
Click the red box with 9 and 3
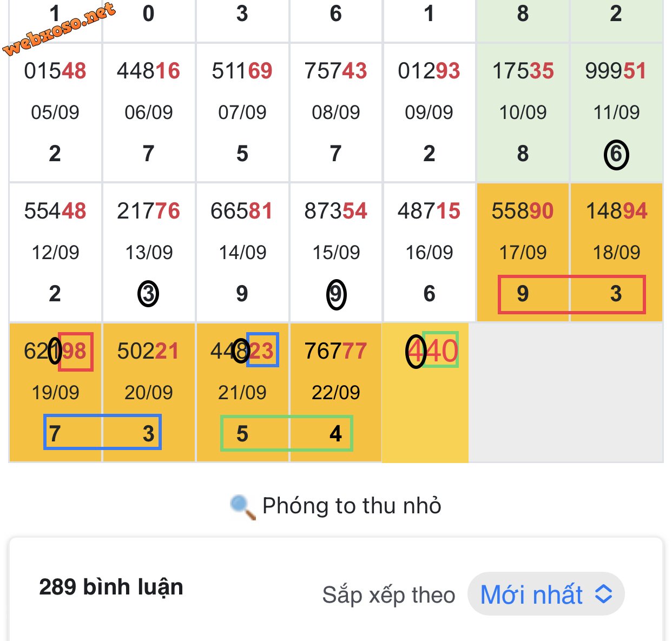coord(572,294)
